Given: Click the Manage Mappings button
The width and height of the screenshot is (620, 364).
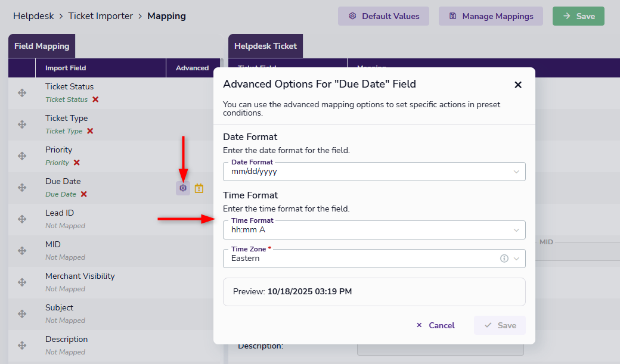Looking at the screenshot, I should (x=491, y=16).
